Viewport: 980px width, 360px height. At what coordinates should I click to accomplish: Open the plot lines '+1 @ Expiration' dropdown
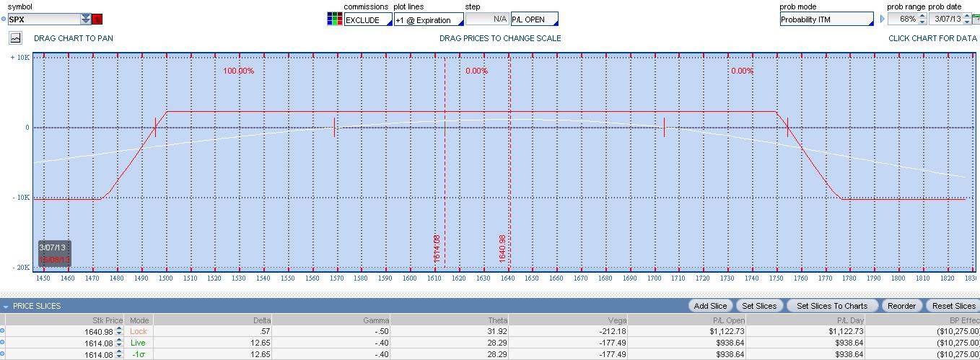tap(429, 19)
